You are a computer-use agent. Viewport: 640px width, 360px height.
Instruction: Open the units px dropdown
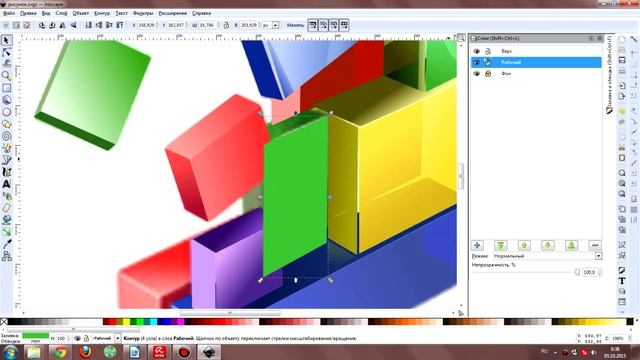point(276,25)
